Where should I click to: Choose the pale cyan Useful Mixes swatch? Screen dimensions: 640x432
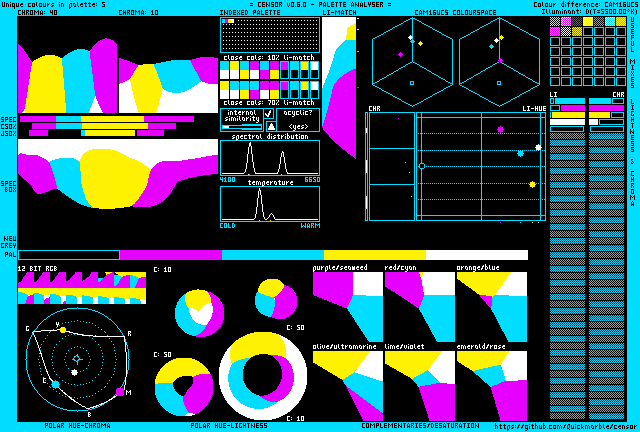pos(610,21)
